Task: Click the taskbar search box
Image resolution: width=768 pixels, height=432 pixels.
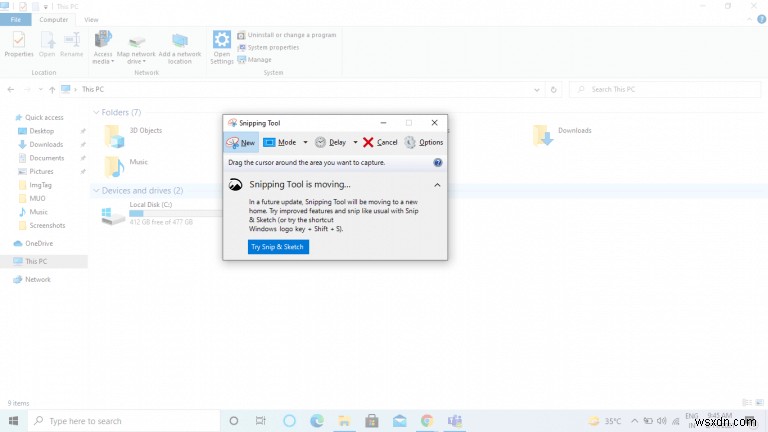Action: [x=124, y=421]
